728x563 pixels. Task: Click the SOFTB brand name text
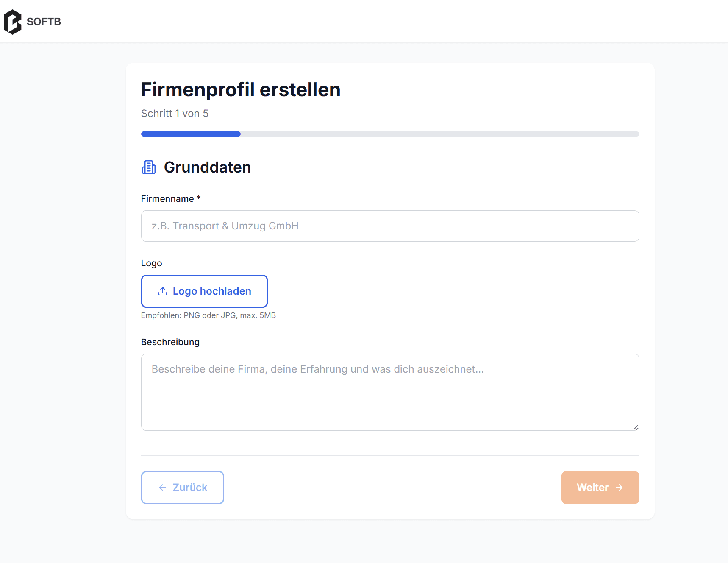click(x=44, y=22)
